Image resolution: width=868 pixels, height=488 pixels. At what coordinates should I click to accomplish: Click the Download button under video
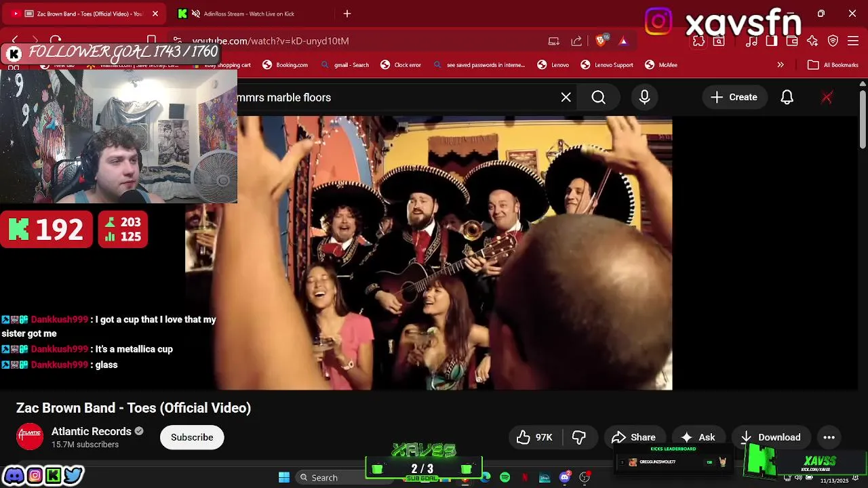point(770,437)
